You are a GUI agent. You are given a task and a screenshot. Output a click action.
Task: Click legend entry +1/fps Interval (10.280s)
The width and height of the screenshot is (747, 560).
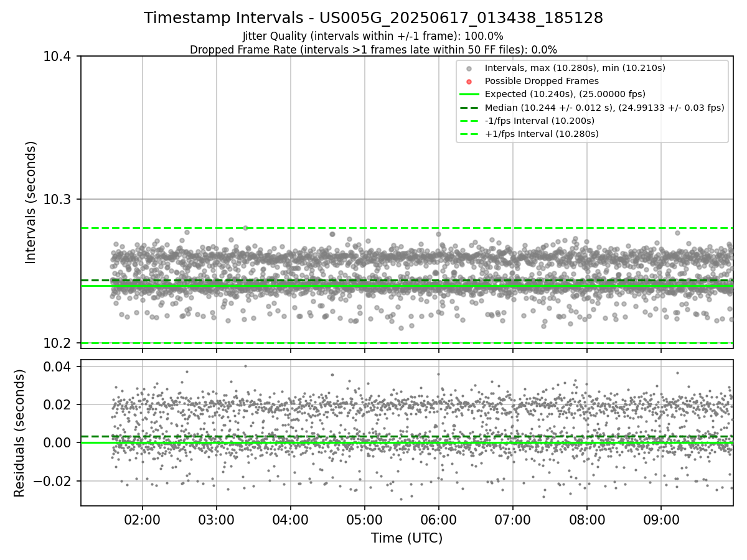pos(542,134)
